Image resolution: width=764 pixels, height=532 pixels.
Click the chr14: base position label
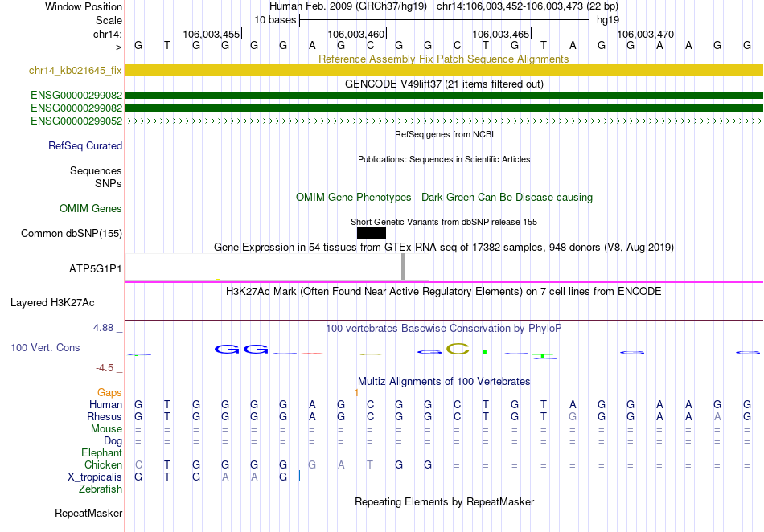coord(107,34)
